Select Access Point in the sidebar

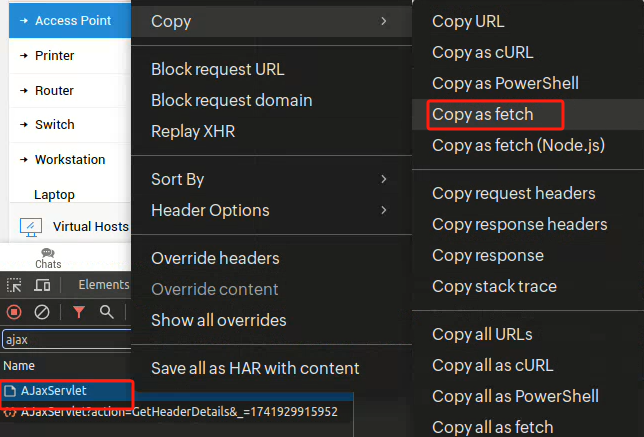coord(71,20)
